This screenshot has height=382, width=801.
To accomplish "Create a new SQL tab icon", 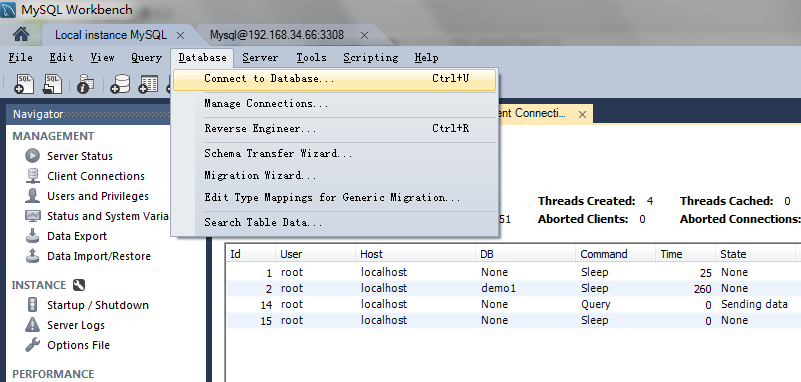I will (24, 84).
